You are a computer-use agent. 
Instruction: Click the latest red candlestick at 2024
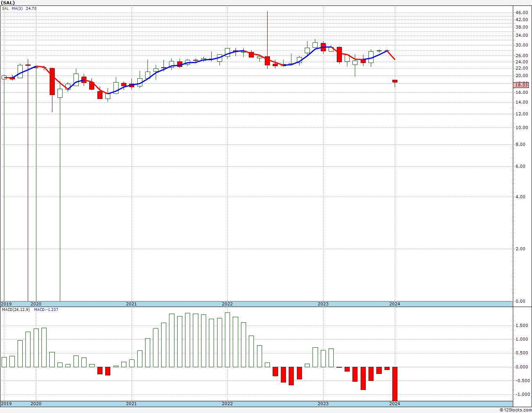pyautogui.click(x=395, y=81)
